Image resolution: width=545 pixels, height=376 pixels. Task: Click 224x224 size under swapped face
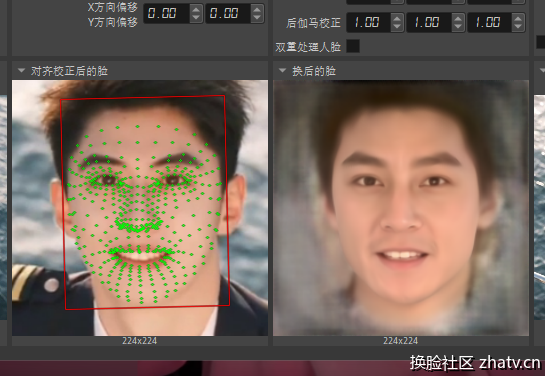(400, 341)
